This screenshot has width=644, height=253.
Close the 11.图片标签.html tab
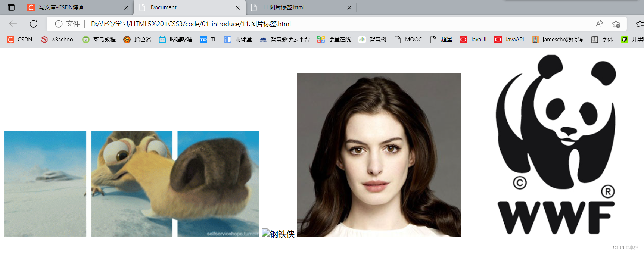click(x=349, y=7)
